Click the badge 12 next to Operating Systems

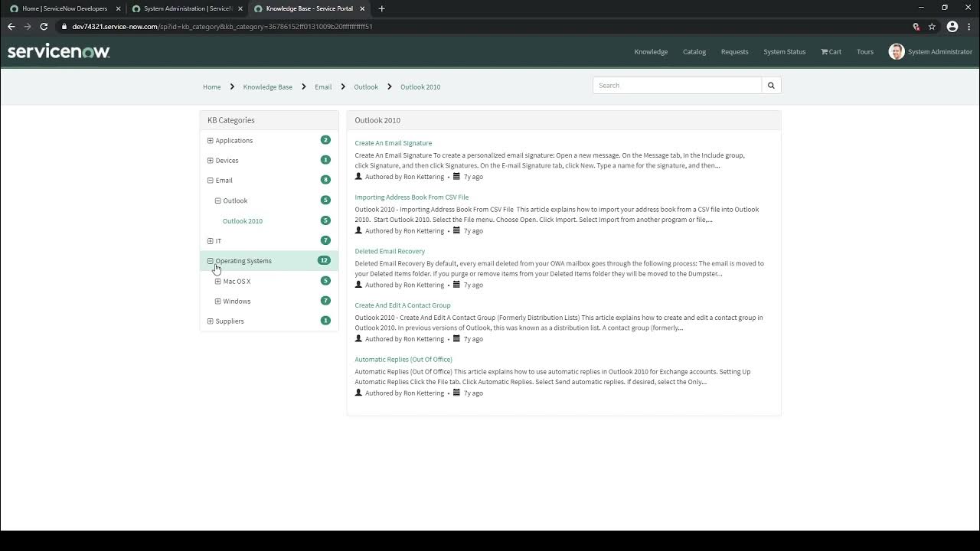324,260
